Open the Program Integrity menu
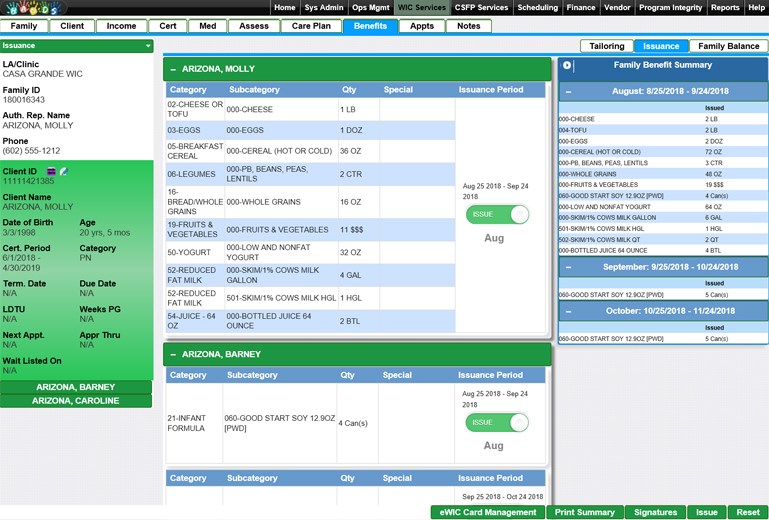This screenshot has height=520, width=769. tap(672, 8)
